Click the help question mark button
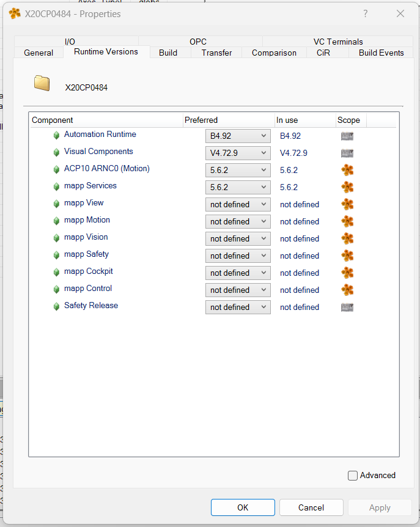The height and width of the screenshot is (527, 420). (365, 13)
